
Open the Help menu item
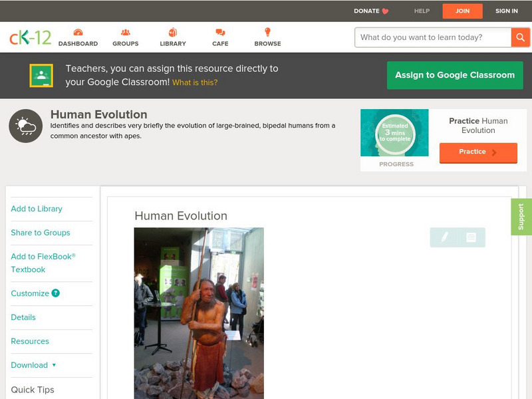point(422,11)
